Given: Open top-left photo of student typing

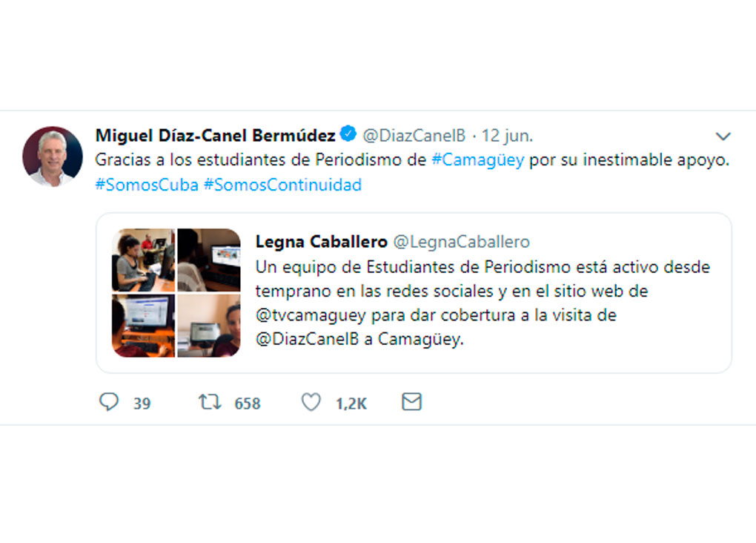Looking at the screenshot, I should [144, 260].
